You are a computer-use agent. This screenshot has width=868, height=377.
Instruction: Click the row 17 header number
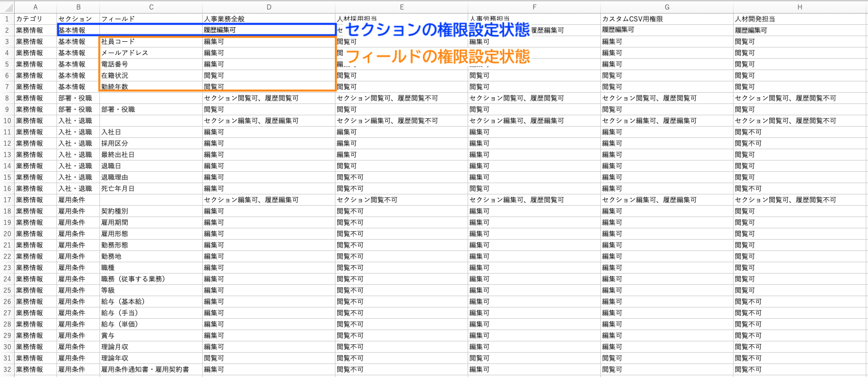click(7, 200)
